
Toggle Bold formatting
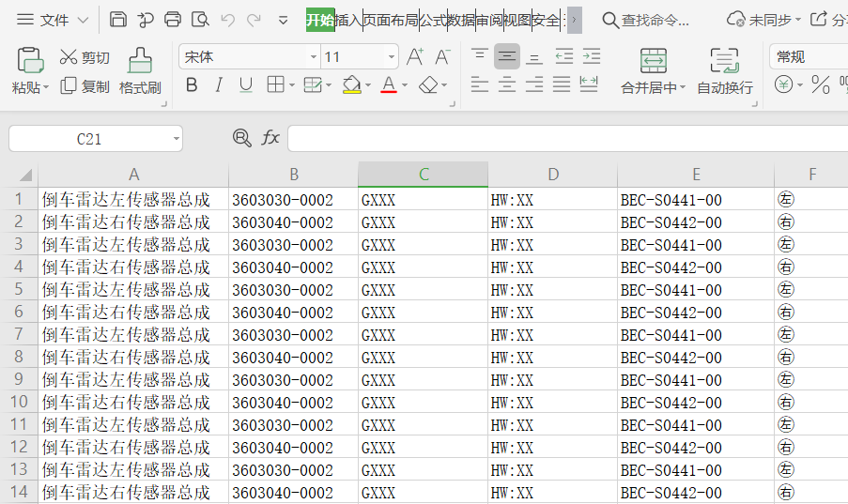192,85
